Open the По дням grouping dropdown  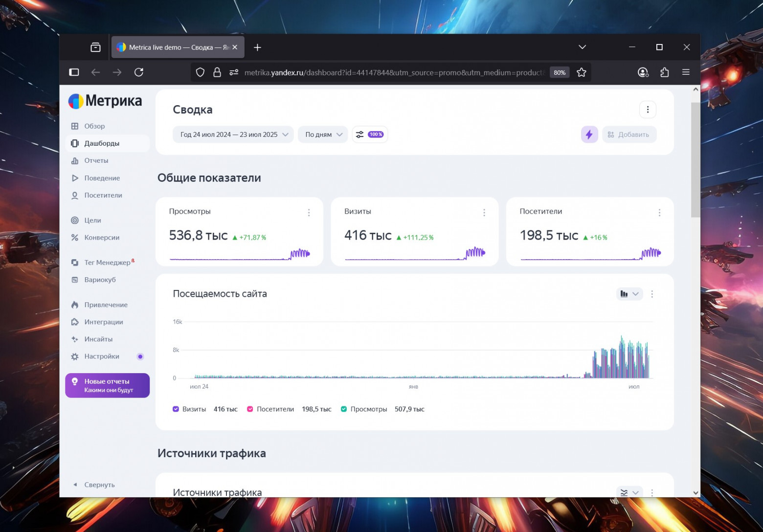[323, 134]
